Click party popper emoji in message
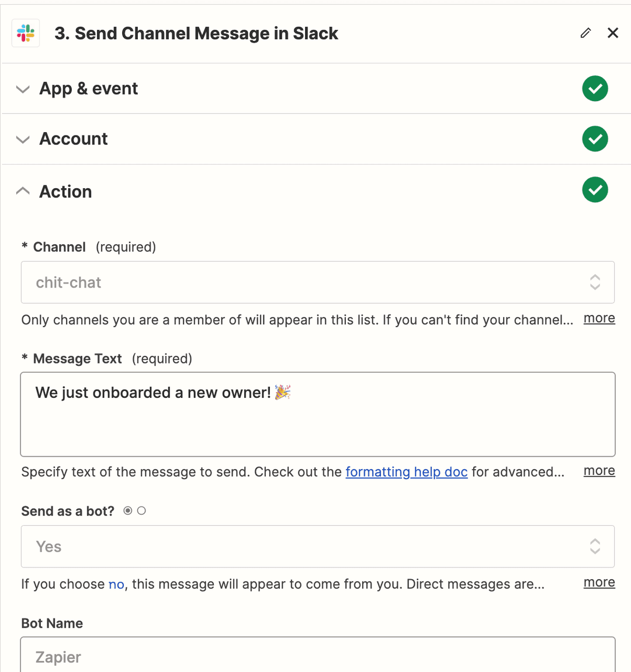Screen dimensions: 631x672 283,393
